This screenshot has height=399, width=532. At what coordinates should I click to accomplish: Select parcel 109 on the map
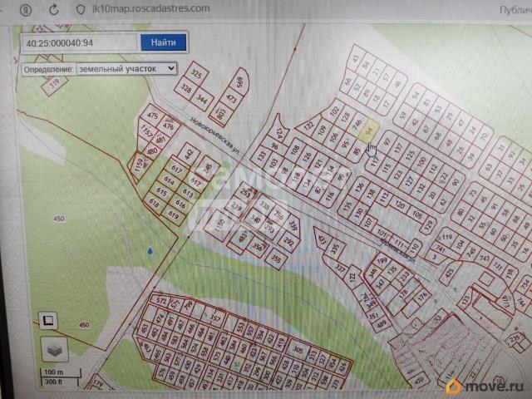click(322, 130)
